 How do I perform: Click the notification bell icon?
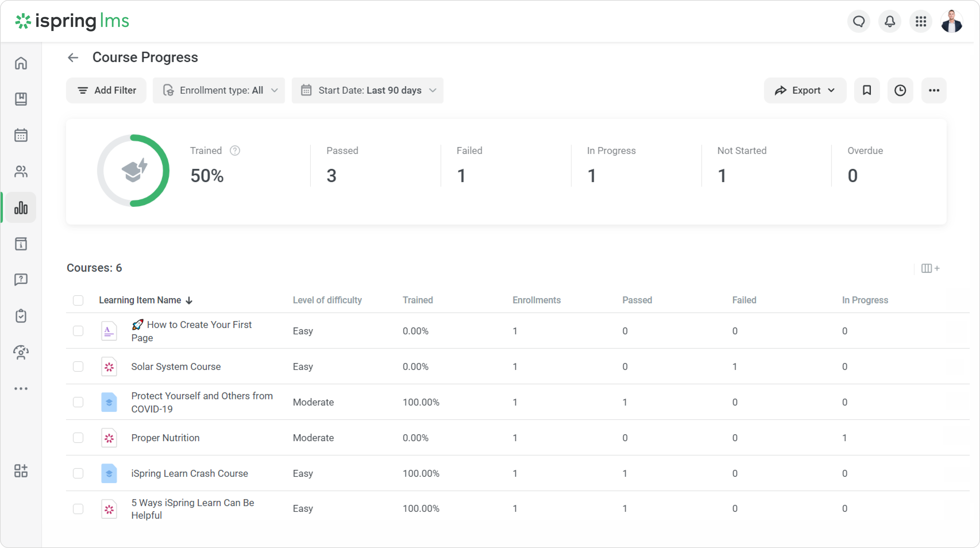coord(890,21)
